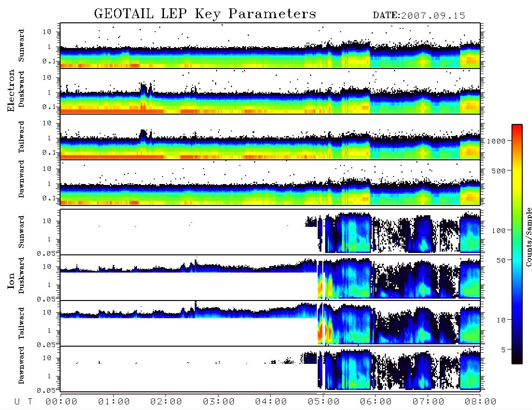Click the UT time axis label
The width and height of the screenshot is (532, 410).
[23, 402]
